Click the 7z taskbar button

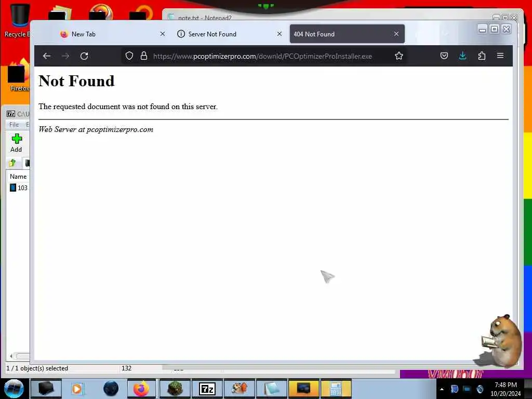(x=207, y=389)
